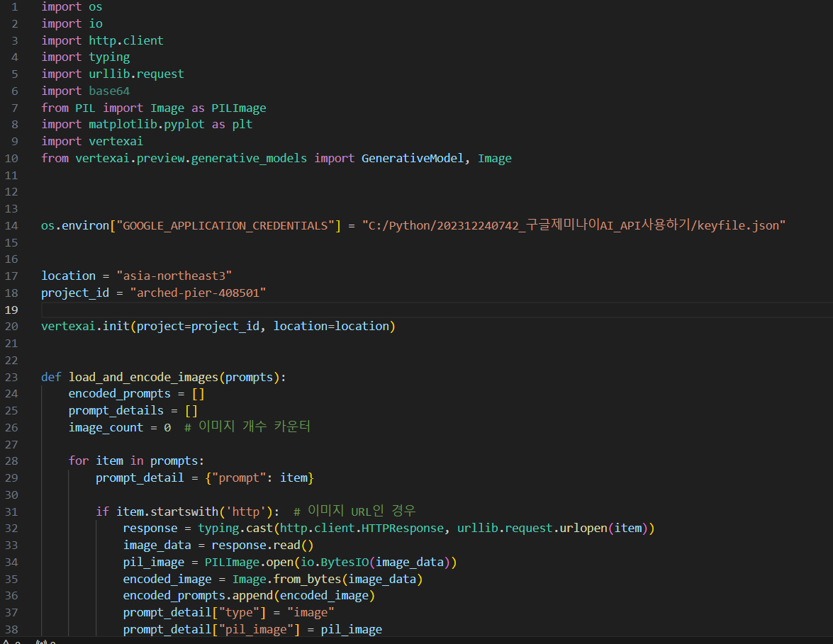Image resolution: width=833 pixels, height=644 pixels.
Task: Click the "image" string value on line 37
Action: point(311,614)
